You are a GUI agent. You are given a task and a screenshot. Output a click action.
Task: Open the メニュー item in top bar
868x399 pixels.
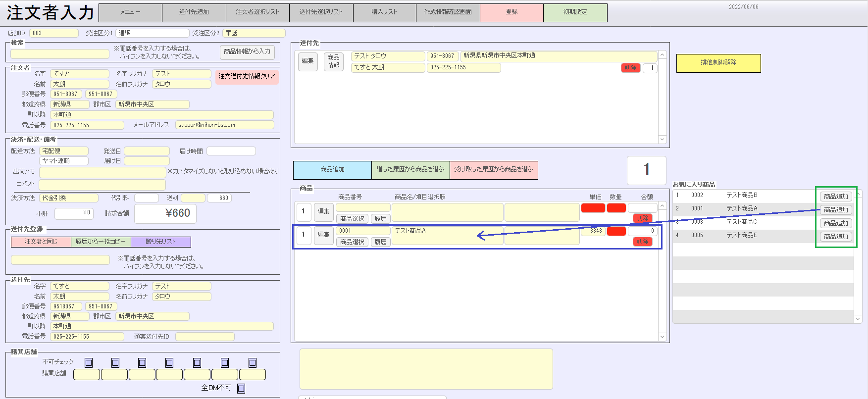click(130, 12)
